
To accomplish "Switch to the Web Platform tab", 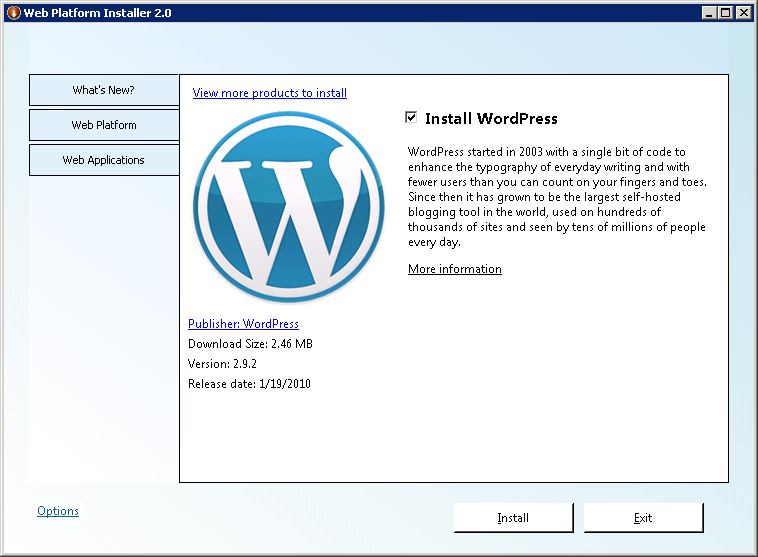I will tap(103, 125).
